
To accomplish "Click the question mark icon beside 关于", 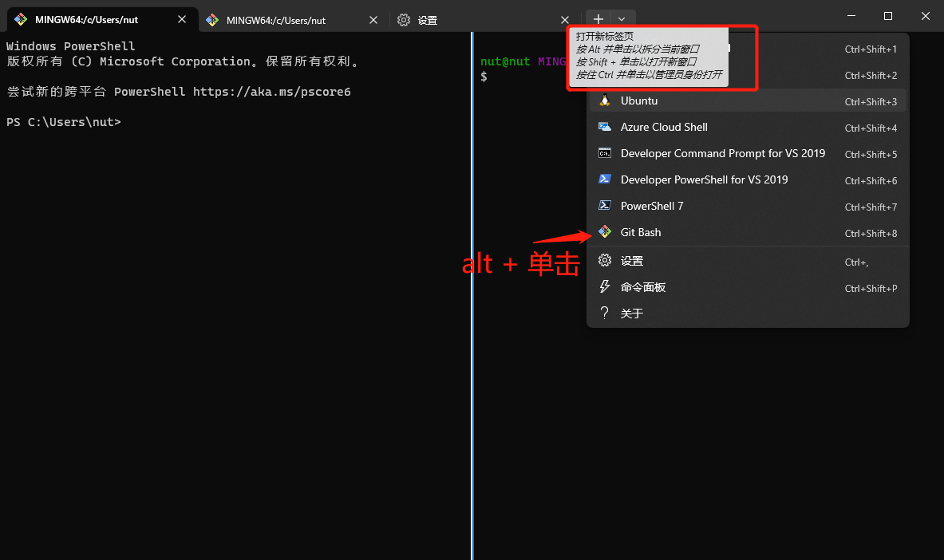I will (x=604, y=313).
